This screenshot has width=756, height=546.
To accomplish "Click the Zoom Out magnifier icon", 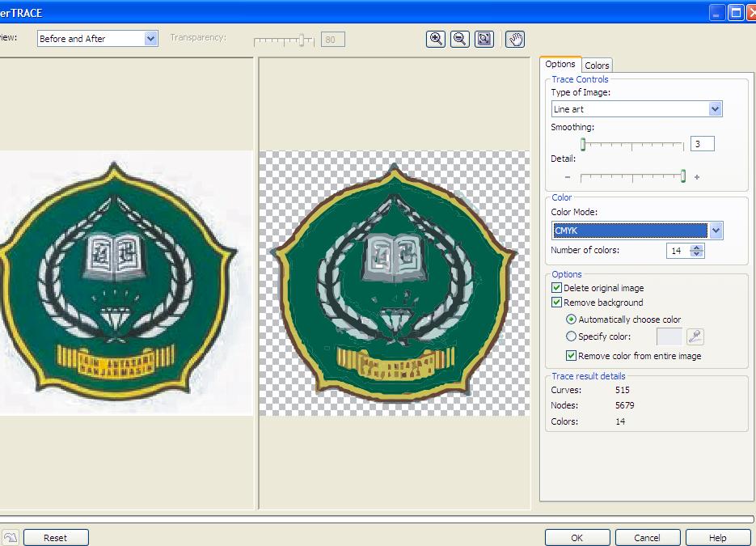I will [x=459, y=39].
